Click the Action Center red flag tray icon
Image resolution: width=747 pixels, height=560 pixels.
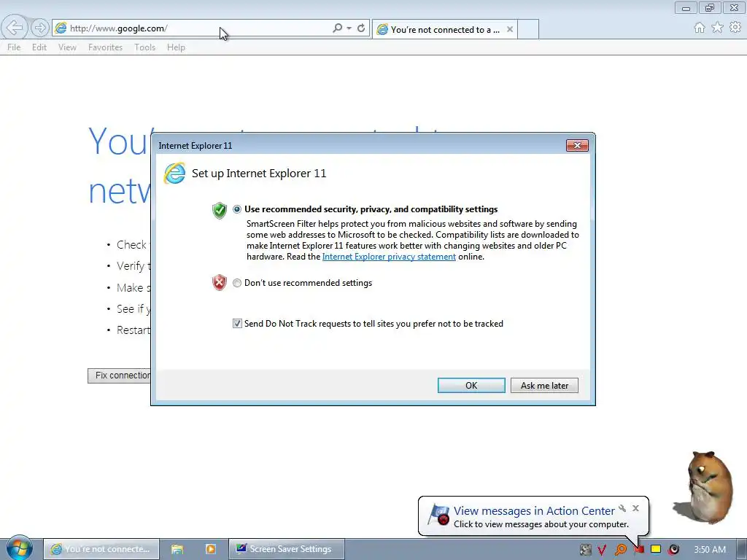coord(639,550)
